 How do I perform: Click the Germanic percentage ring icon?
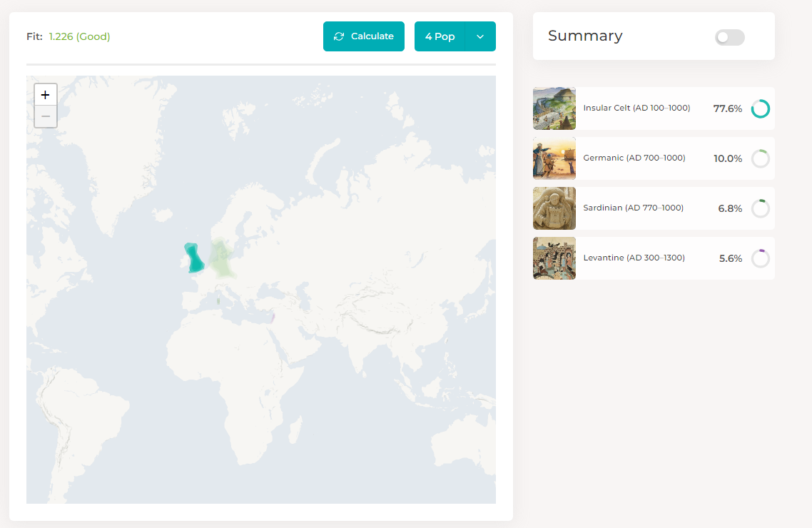click(760, 158)
